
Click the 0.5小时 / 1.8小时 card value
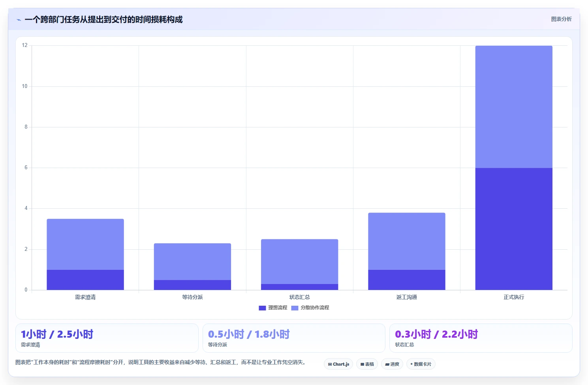click(x=249, y=335)
